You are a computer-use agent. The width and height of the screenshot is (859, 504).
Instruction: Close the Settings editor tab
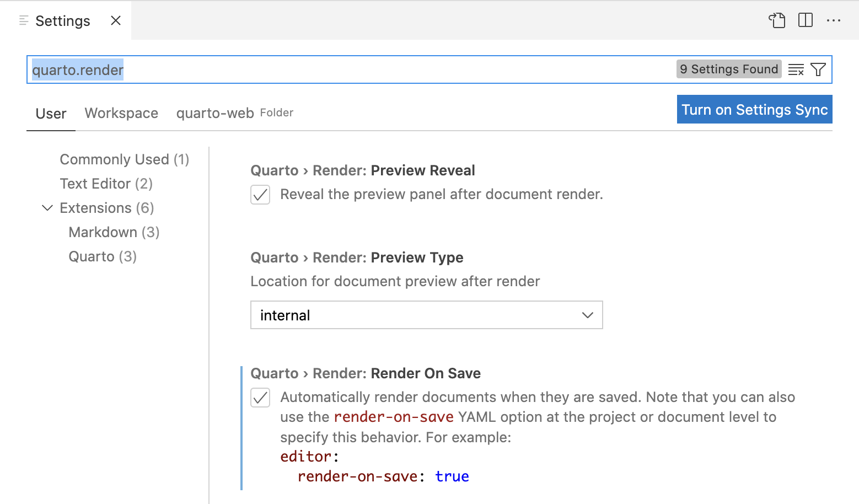(116, 21)
